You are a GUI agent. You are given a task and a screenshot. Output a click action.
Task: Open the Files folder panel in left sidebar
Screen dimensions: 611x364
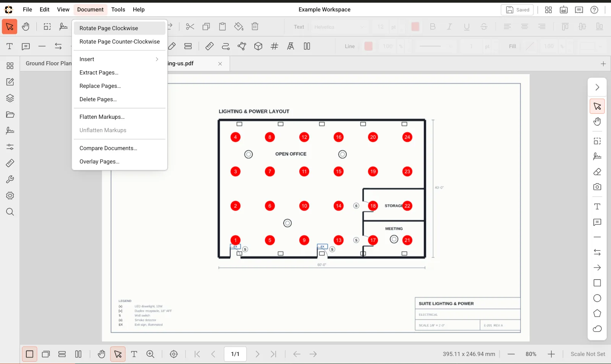coord(10,115)
